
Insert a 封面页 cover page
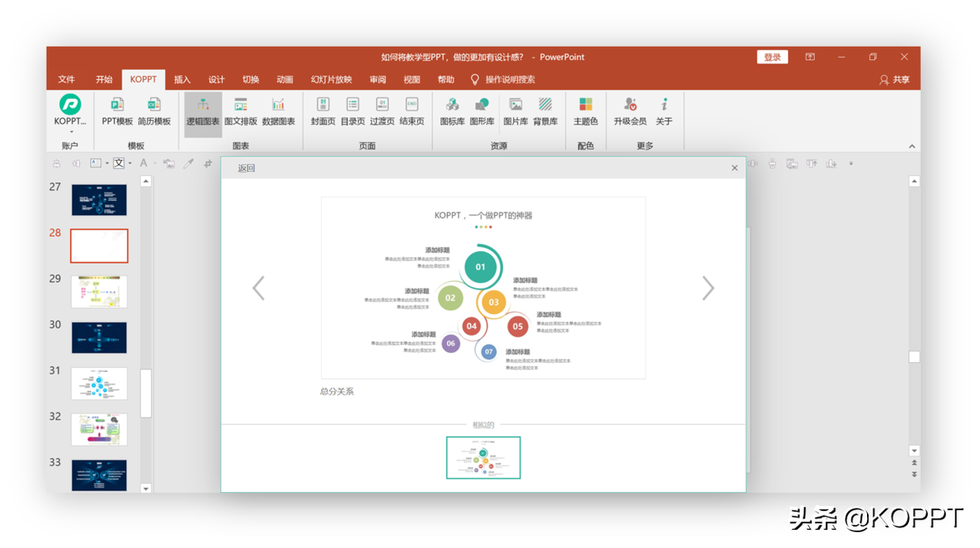(x=322, y=111)
